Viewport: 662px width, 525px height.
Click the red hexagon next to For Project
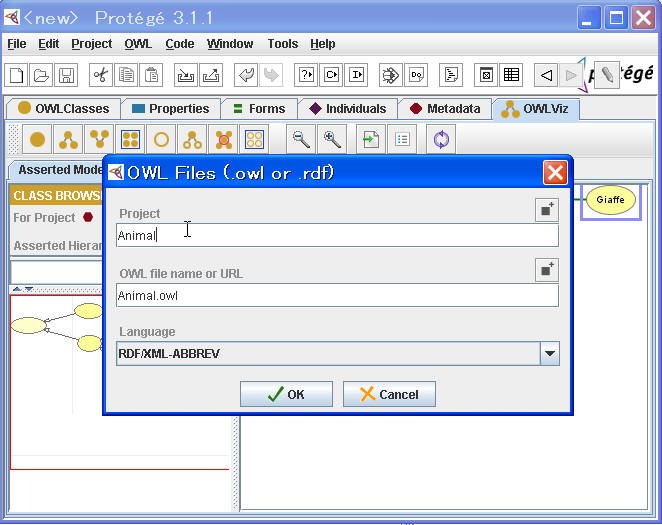click(88, 217)
